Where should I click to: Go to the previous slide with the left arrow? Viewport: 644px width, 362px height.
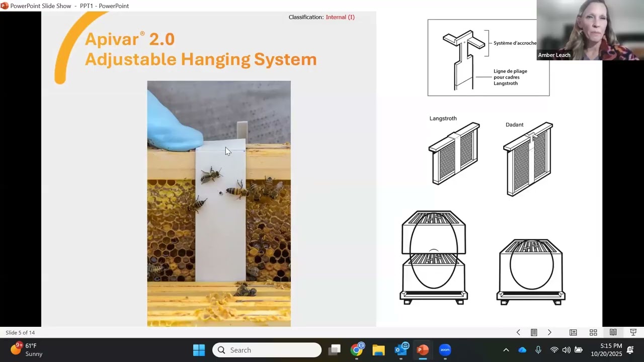point(518,332)
